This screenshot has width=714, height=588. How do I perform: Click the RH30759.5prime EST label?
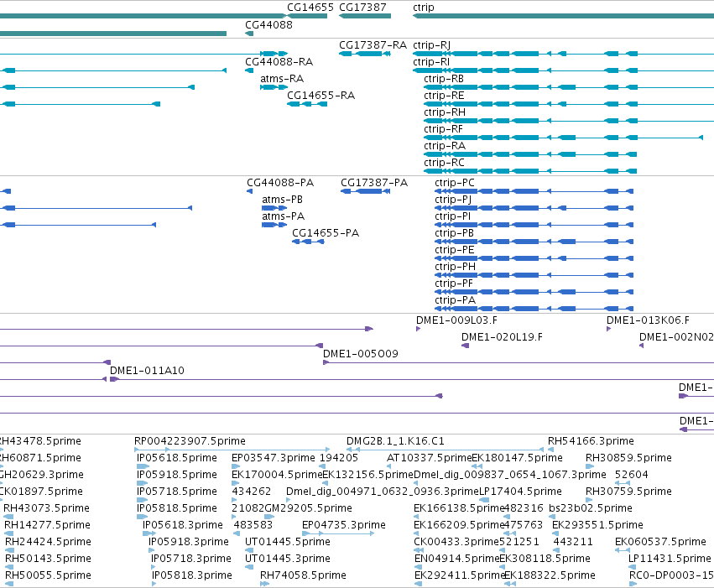coord(628,492)
